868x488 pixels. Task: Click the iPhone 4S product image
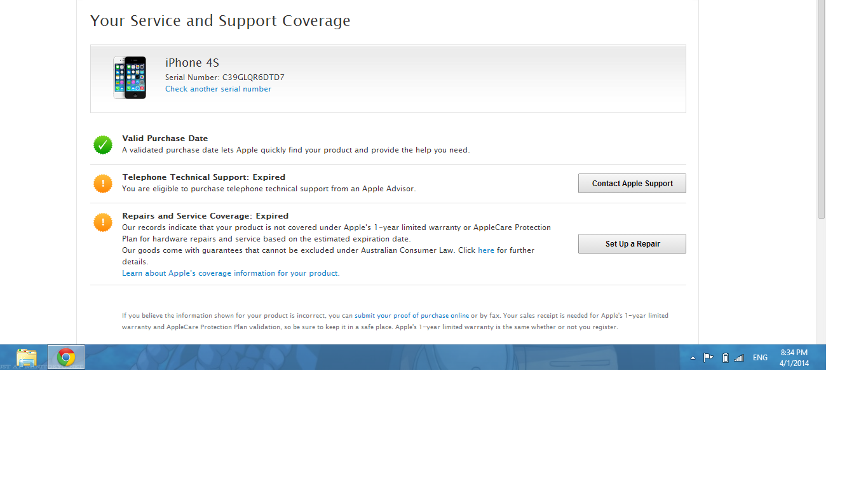[130, 78]
